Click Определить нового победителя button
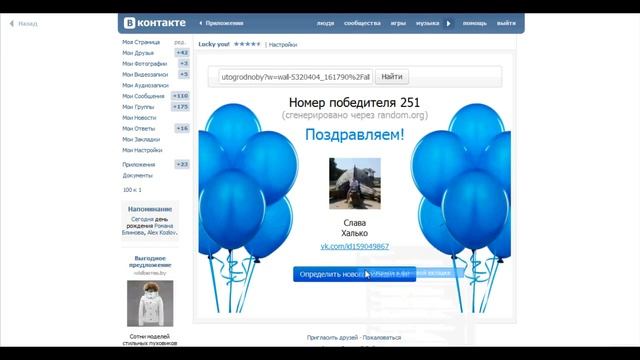The image size is (640, 360). coord(354,274)
